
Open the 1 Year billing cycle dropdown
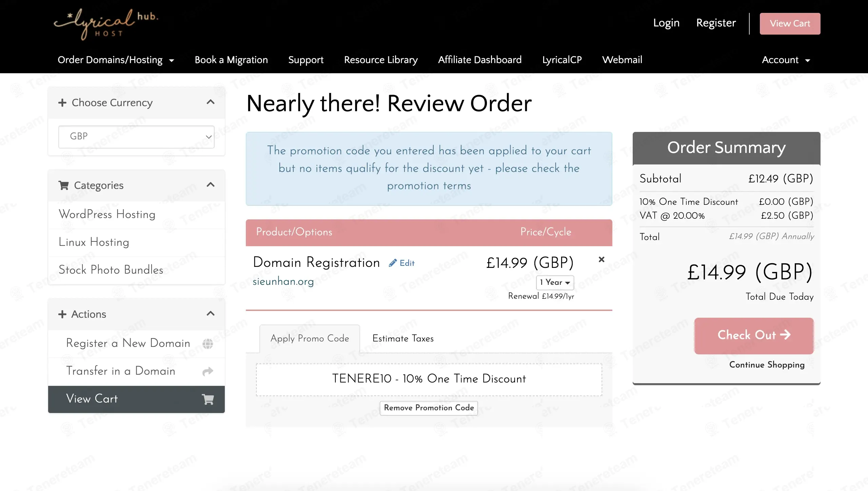(555, 282)
